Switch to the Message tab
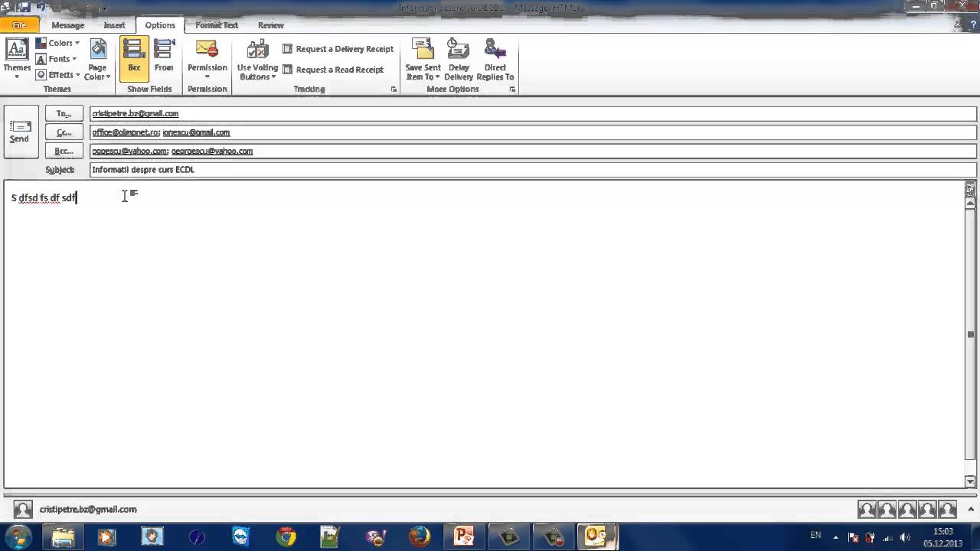 pos(67,25)
